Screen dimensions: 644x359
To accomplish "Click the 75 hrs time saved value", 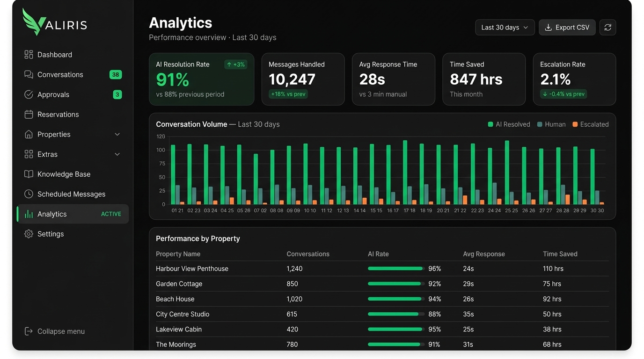I will coord(552,284).
